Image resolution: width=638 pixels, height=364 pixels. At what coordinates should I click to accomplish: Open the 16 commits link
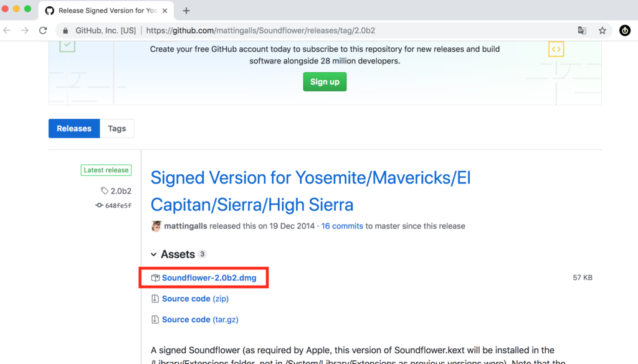[342, 226]
